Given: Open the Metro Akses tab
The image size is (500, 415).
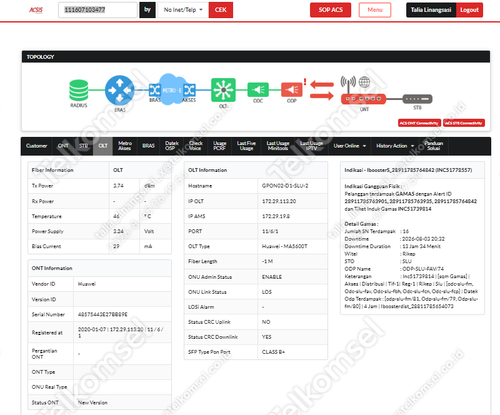Looking at the screenshot, I should click(x=125, y=146).
